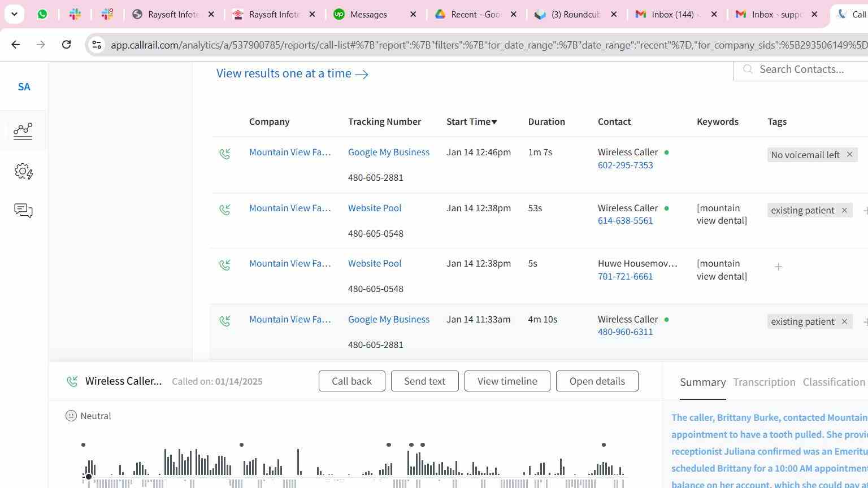Sort by the Duration column header

(x=546, y=121)
